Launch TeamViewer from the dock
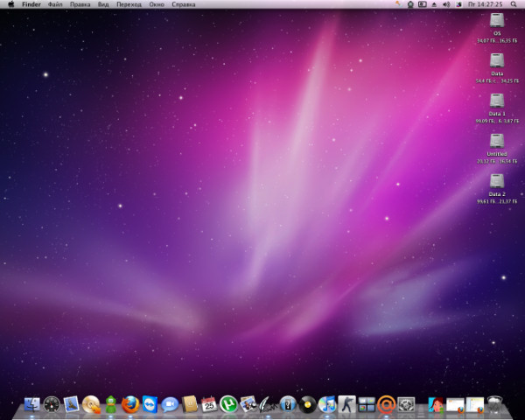This screenshot has width=525, height=420. point(150,404)
